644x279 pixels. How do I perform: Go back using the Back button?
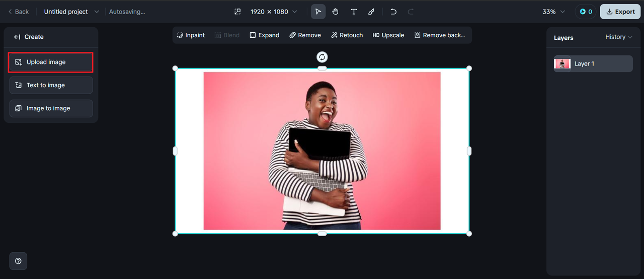(x=19, y=12)
